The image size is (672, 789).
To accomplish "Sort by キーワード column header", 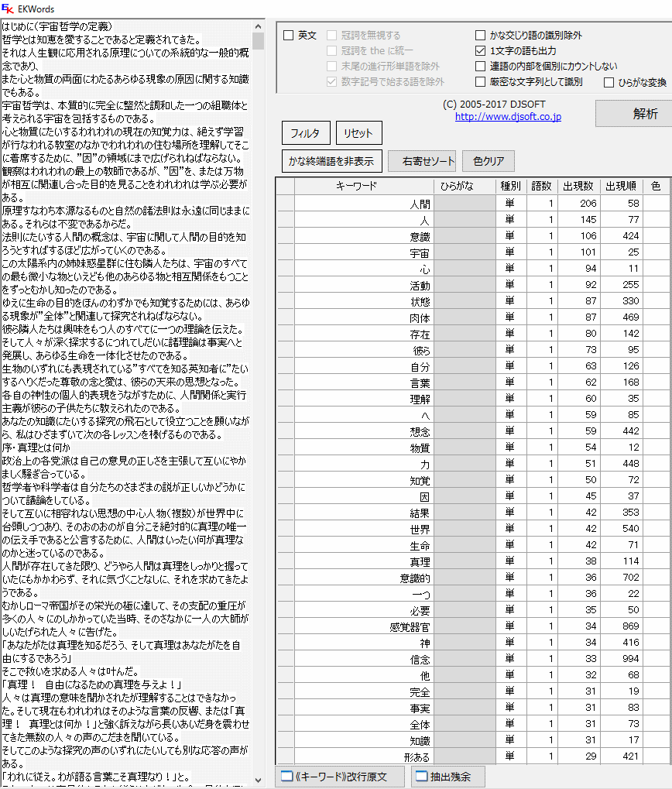I will click(x=364, y=186).
